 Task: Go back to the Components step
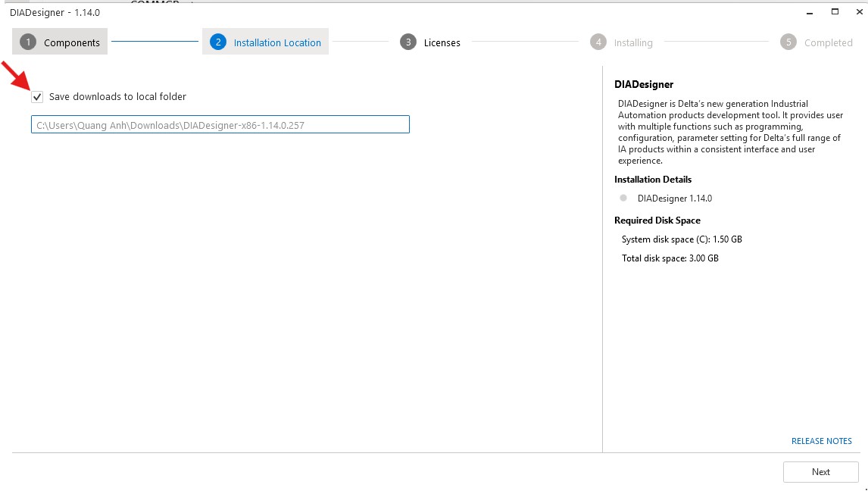pos(60,42)
